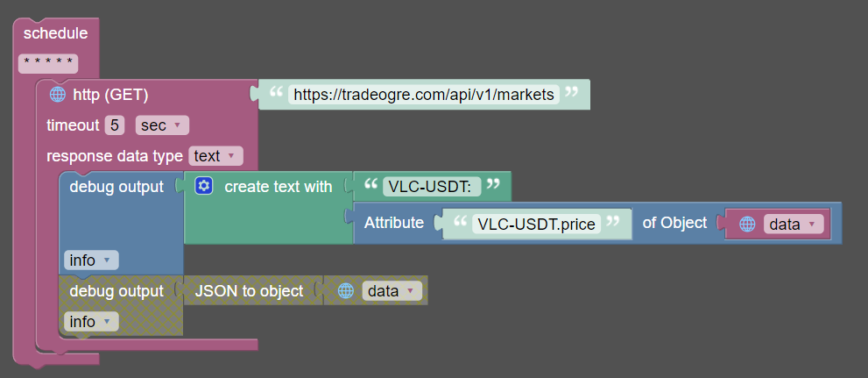Click the timeout value 5 field
Viewport: 868px width, 378px height.
click(115, 125)
